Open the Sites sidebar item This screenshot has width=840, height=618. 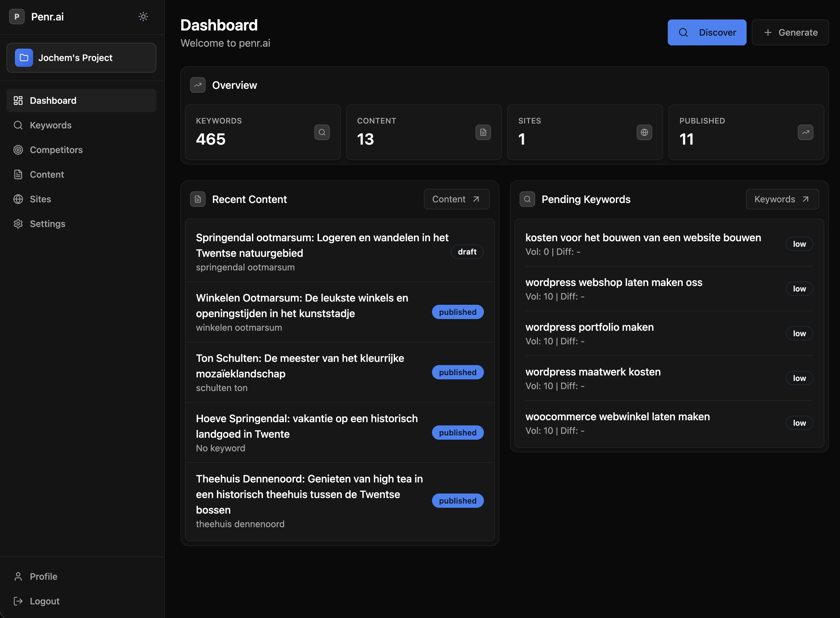[x=41, y=199]
